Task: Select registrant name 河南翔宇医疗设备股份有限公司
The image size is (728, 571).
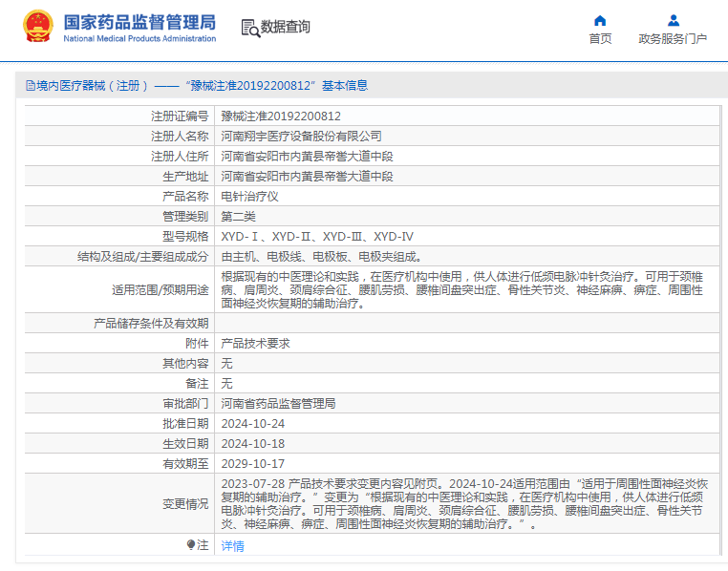Action: click(301, 136)
